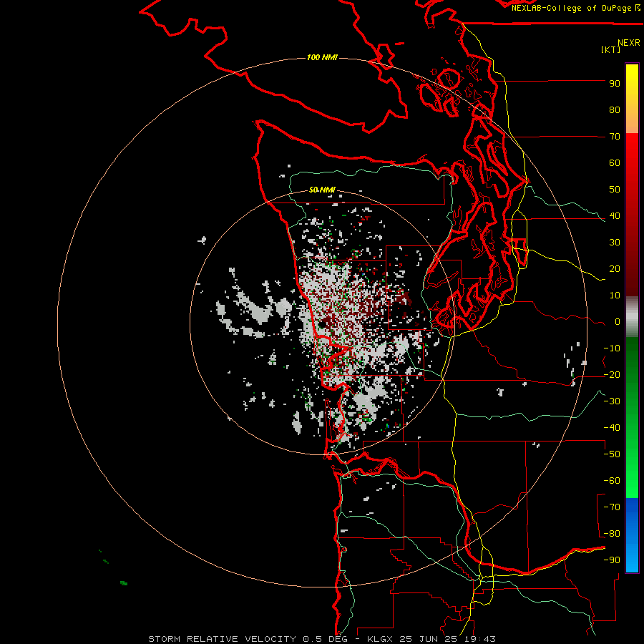This screenshot has height=644, width=644.
Task: Click the positive 10 knot scale value
Action: coord(615,296)
